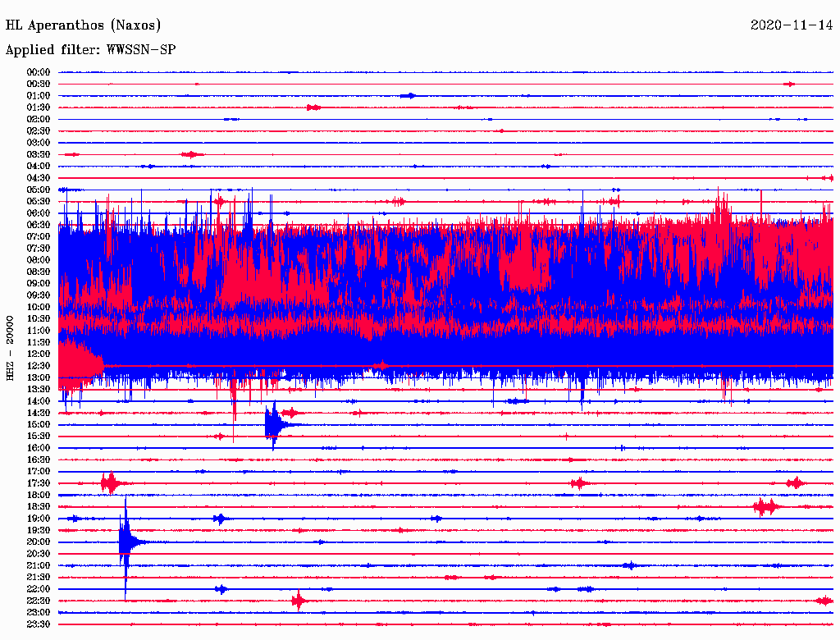Select the 18:30 time label
This screenshot has width=840, height=640.
39,507
